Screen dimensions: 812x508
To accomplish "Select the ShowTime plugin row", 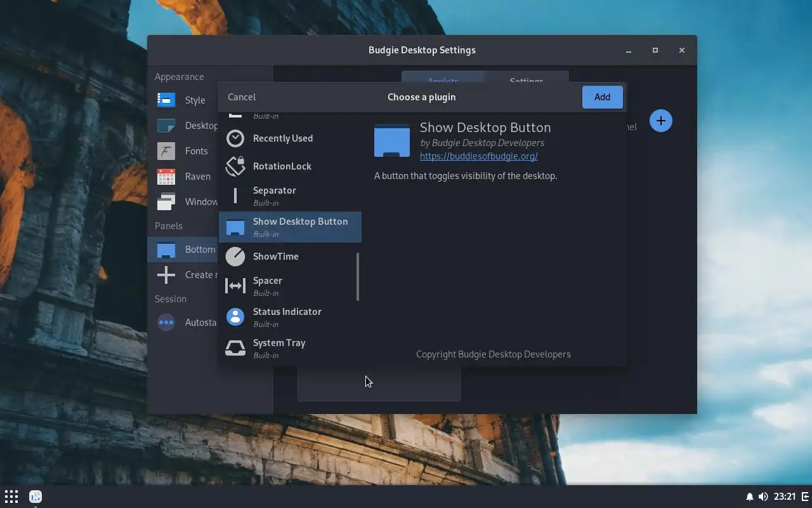I will pyautogui.click(x=290, y=257).
